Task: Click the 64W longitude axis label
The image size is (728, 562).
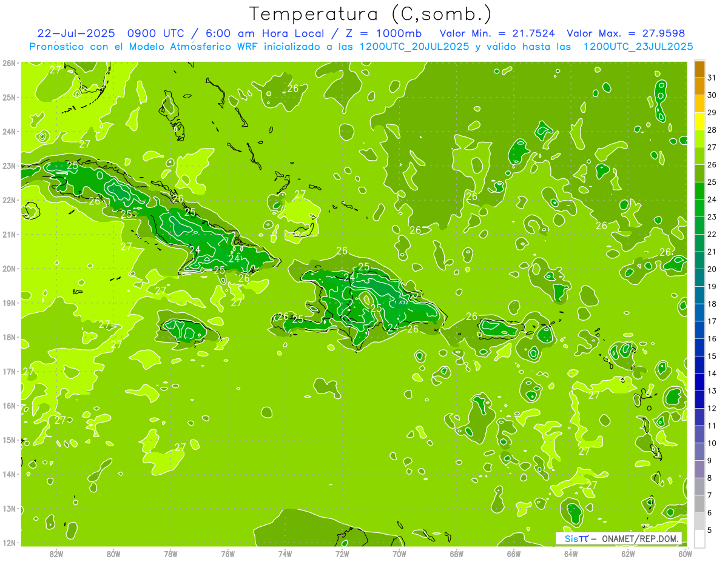Action: click(x=571, y=554)
